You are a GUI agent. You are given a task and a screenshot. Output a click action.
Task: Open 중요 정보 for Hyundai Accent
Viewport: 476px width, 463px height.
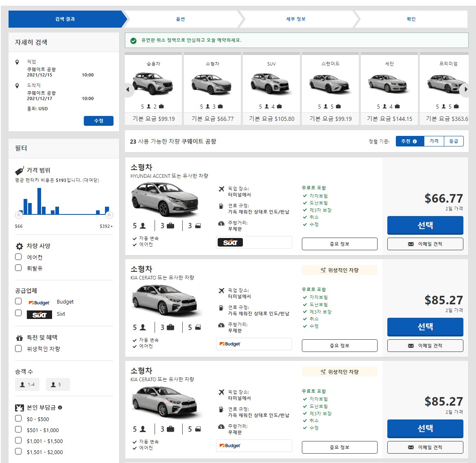point(340,244)
